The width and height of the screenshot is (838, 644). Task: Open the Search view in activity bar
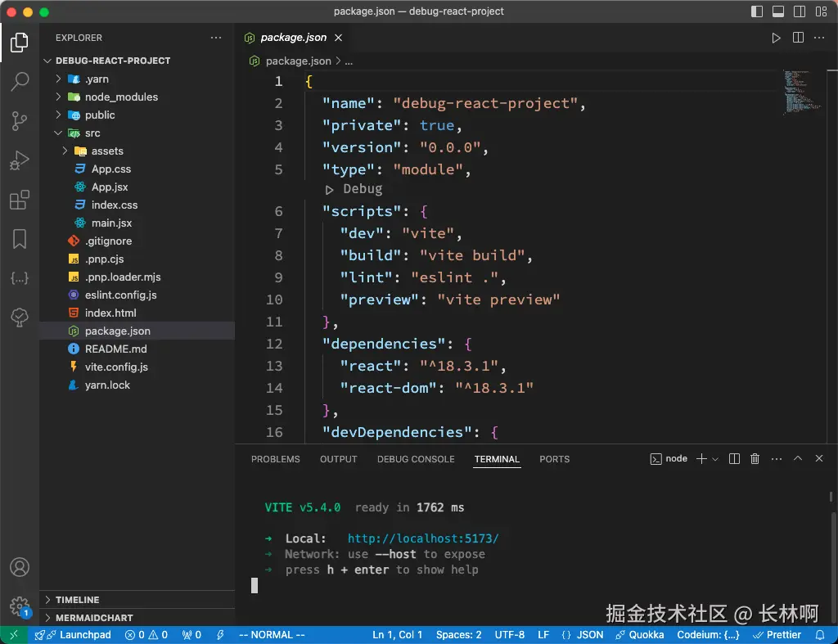[20, 82]
